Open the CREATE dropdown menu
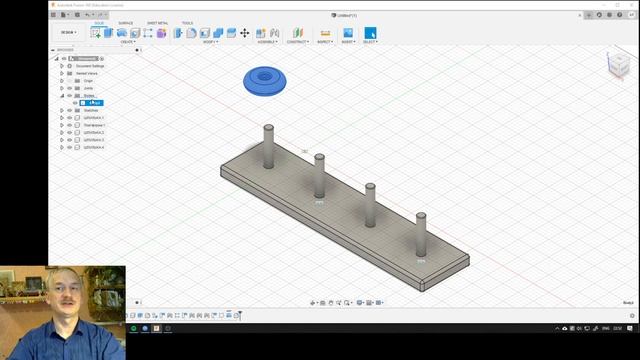 (x=128, y=42)
